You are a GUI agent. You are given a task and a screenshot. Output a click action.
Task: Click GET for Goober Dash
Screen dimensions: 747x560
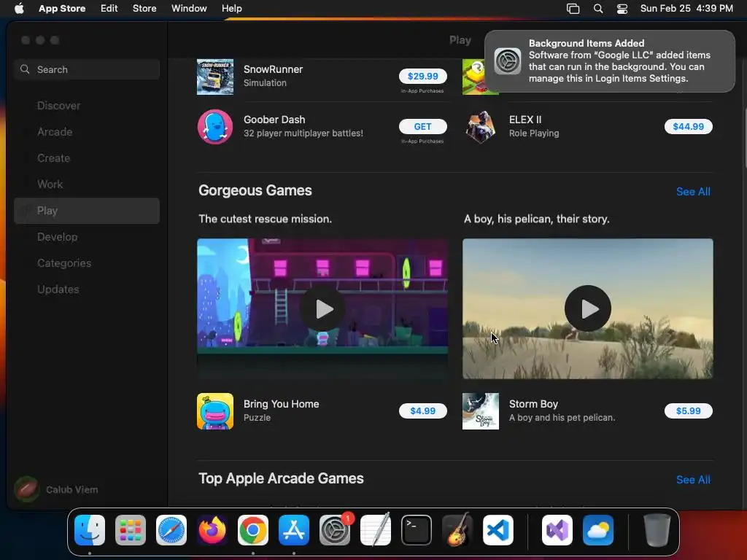pyautogui.click(x=422, y=127)
